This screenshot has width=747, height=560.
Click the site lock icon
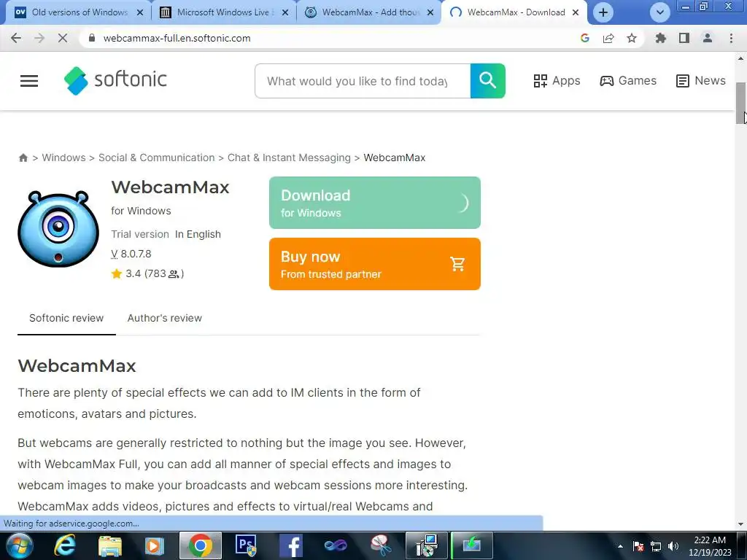point(92,38)
